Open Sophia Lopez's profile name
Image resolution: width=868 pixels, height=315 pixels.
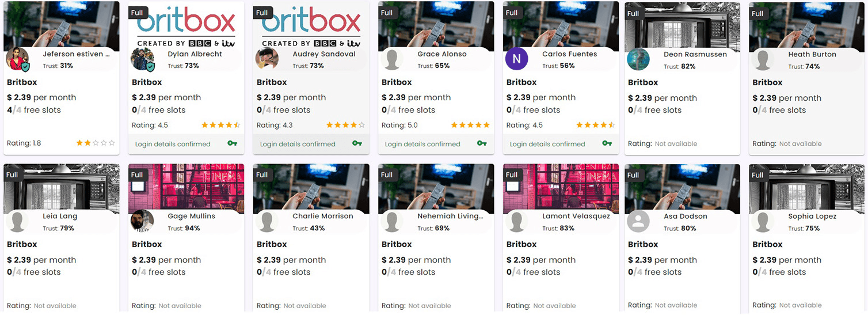[812, 217]
